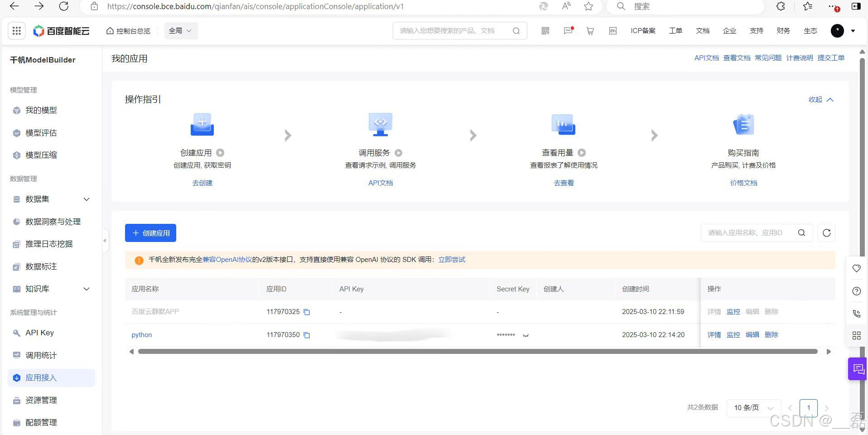Image resolution: width=868 pixels, height=435 pixels.
Task: Click the 购买指南 illustration icon
Action: tap(743, 124)
